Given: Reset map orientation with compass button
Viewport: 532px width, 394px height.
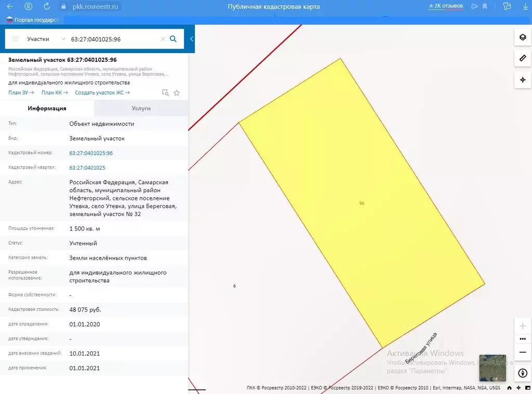Looking at the screenshot, I should point(523,373).
